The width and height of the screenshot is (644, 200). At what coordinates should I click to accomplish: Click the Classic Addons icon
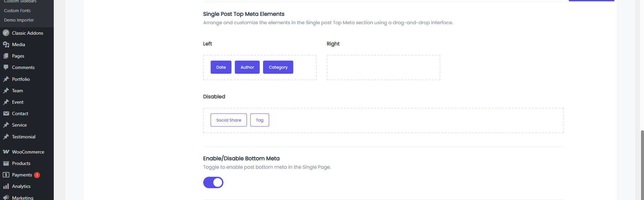click(x=6, y=33)
